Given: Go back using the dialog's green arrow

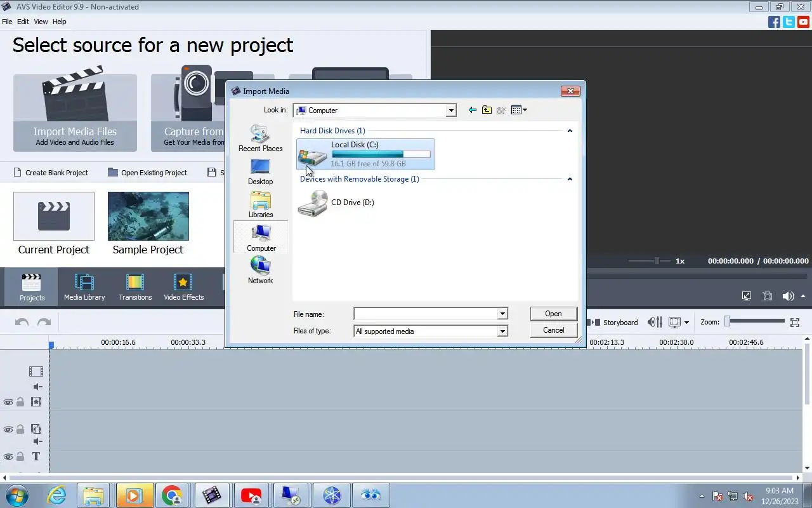Looking at the screenshot, I should click(472, 110).
